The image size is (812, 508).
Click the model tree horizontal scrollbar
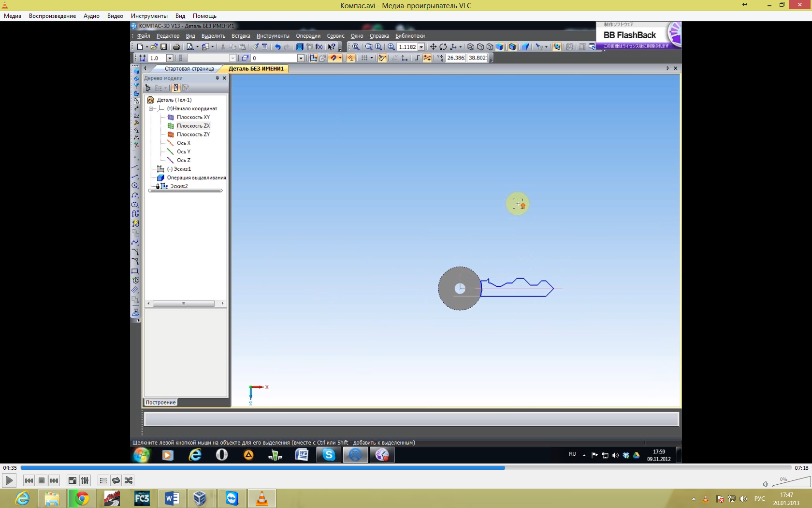186,303
